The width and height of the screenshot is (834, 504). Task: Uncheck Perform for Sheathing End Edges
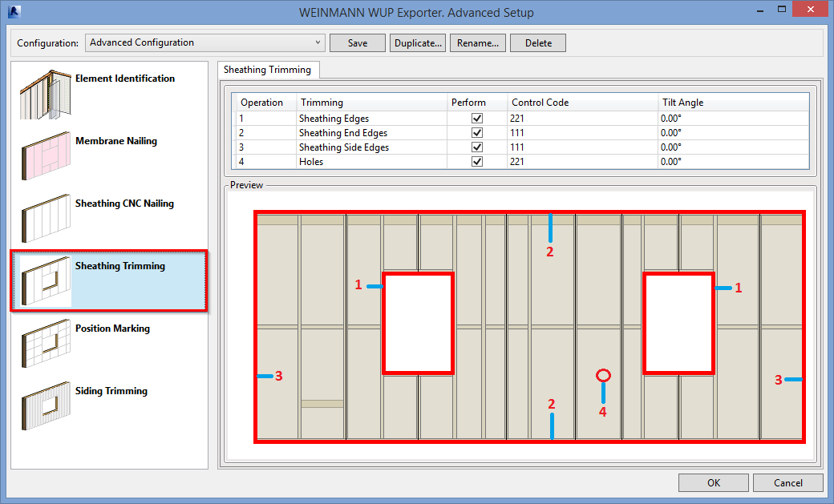pos(476,132)
